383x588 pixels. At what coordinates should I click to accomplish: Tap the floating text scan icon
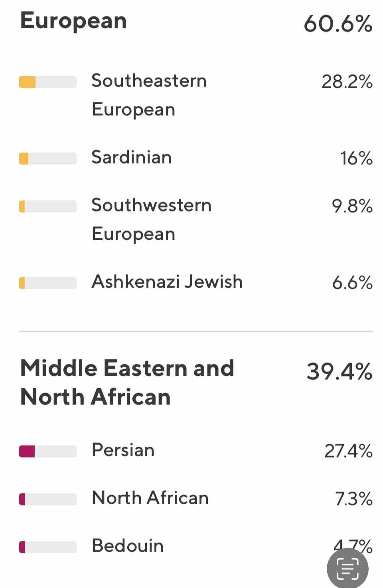click(x=347, y=568)
